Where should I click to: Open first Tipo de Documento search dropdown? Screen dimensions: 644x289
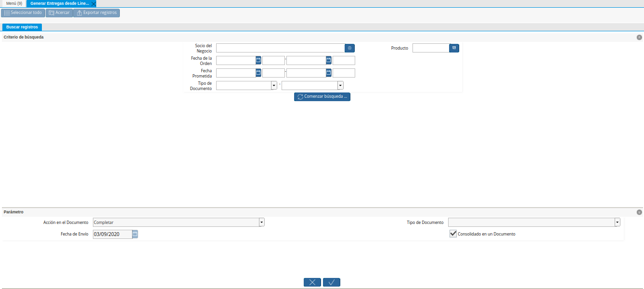tap(274, 85)
